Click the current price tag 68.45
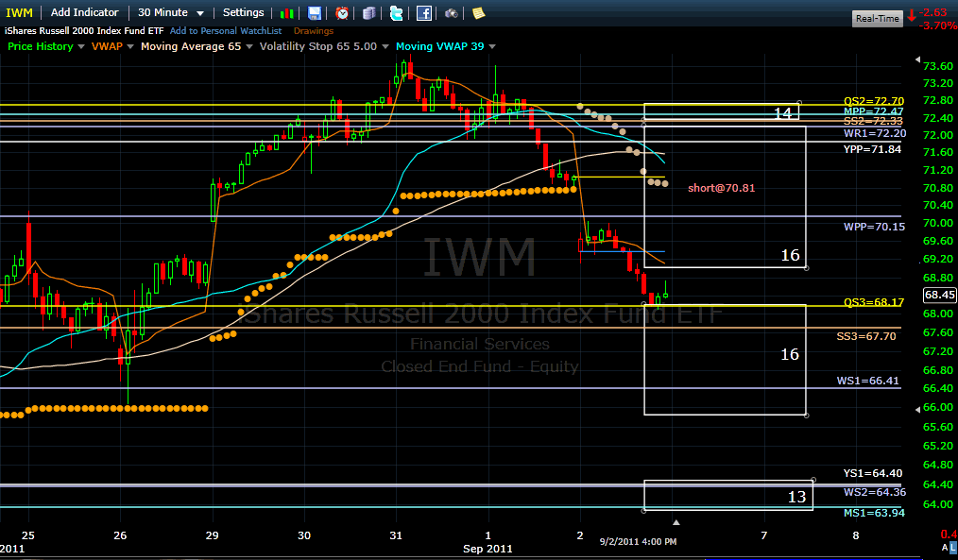 [940, 295]
